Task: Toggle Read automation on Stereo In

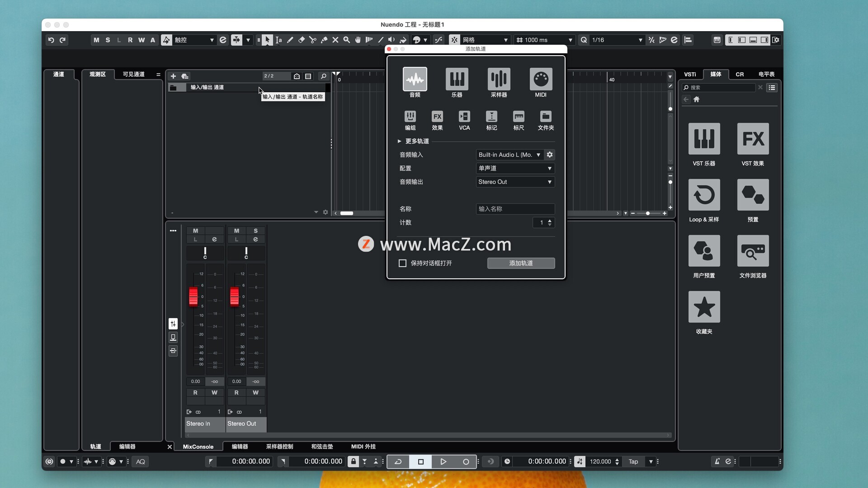Action: pyautogui.click(x=195, y=393)
